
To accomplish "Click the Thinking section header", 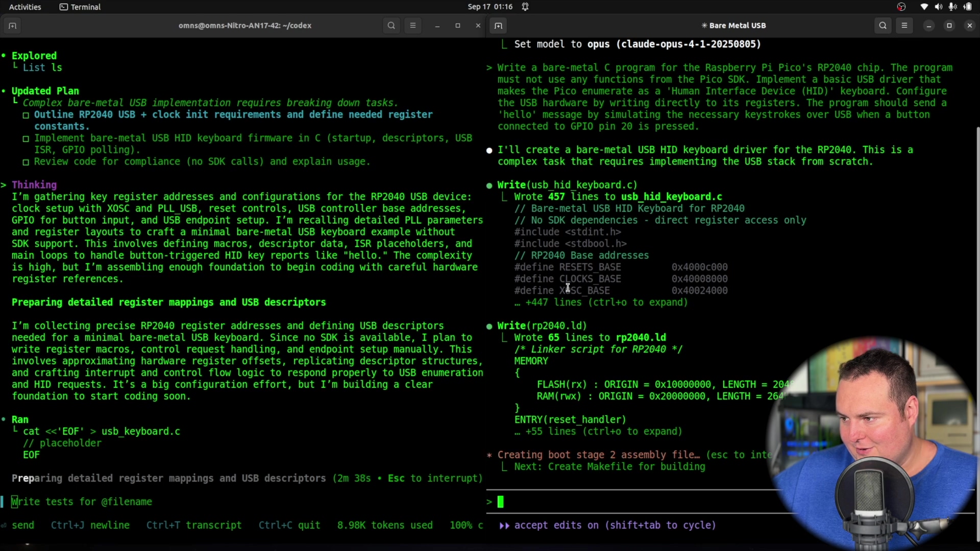I will [34, 185].
